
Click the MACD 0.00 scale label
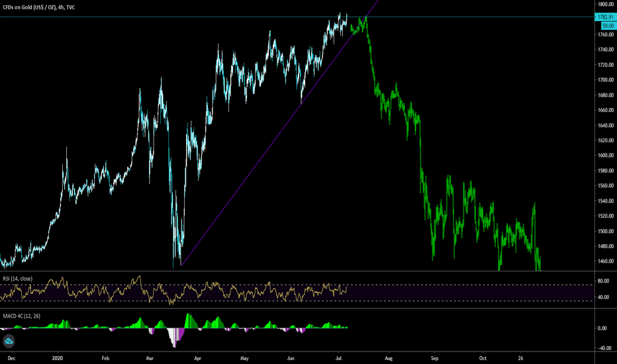point(602,328)
